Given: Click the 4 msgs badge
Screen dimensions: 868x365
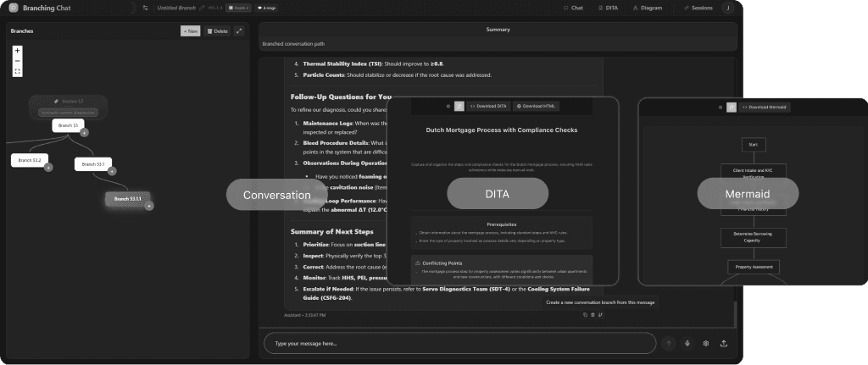Looking at the screenshot, I should pyautogui.click(x=267, y=8).
